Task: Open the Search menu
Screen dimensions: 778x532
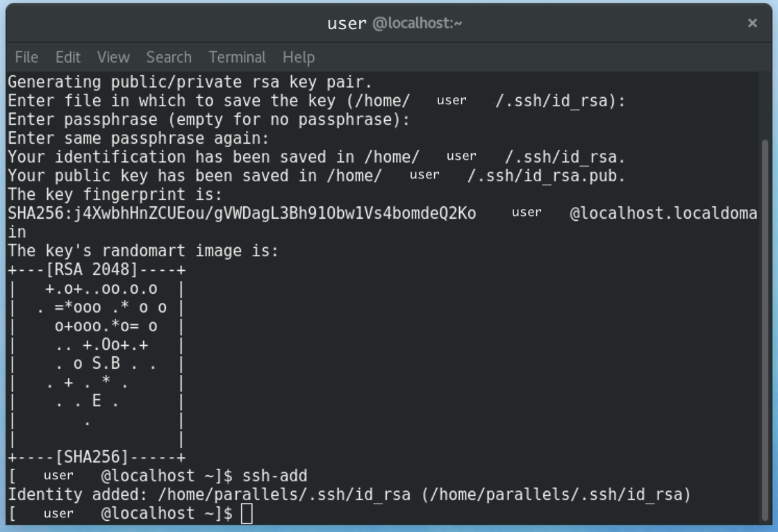Action: 169,57
